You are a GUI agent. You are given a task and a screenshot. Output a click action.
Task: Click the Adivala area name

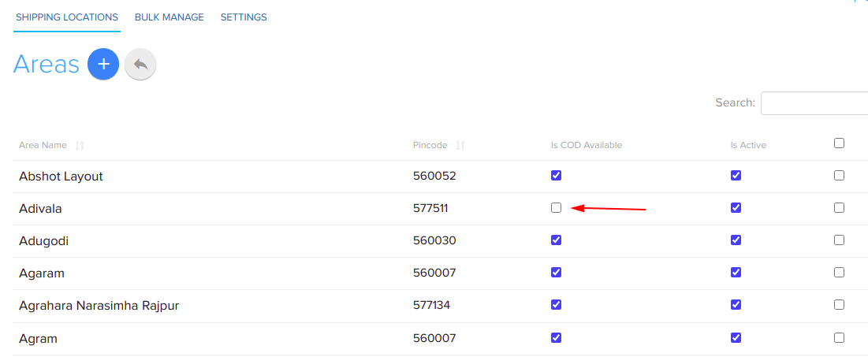click(x=40, y=209)
